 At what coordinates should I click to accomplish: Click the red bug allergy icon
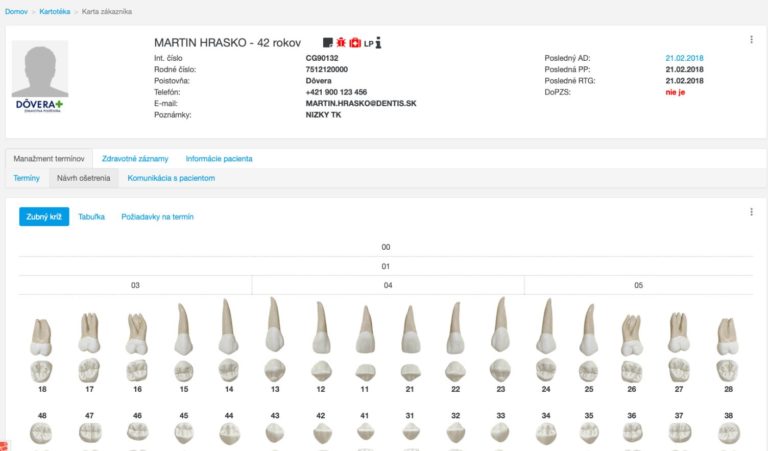point(340,43)
